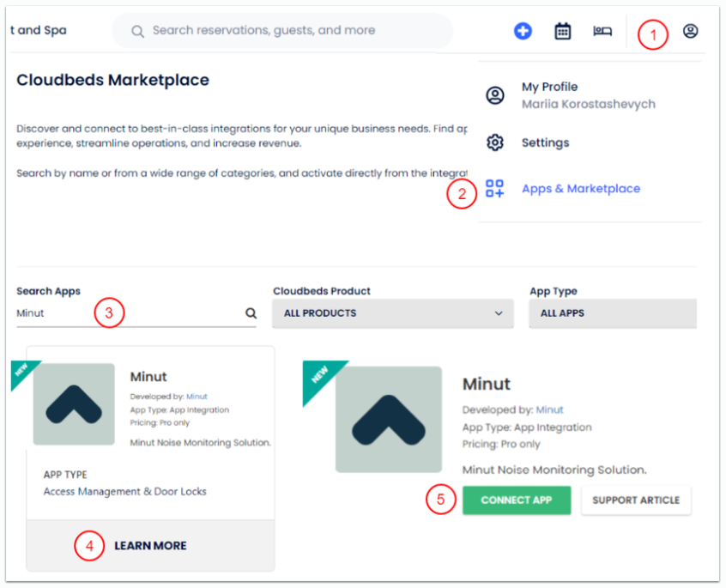Open the SUPPORT ARTICLE button
726x588 pixels.
click(635, 500)
